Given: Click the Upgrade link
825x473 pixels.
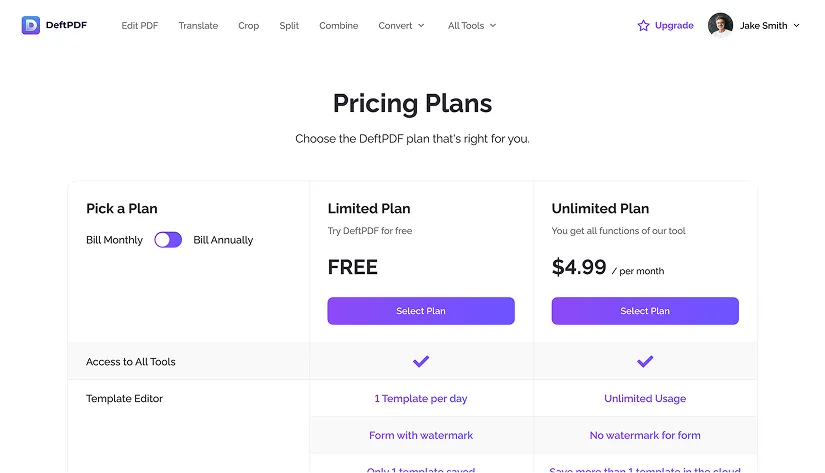Looking at the screenshot, I should click(x=674, y=26).
